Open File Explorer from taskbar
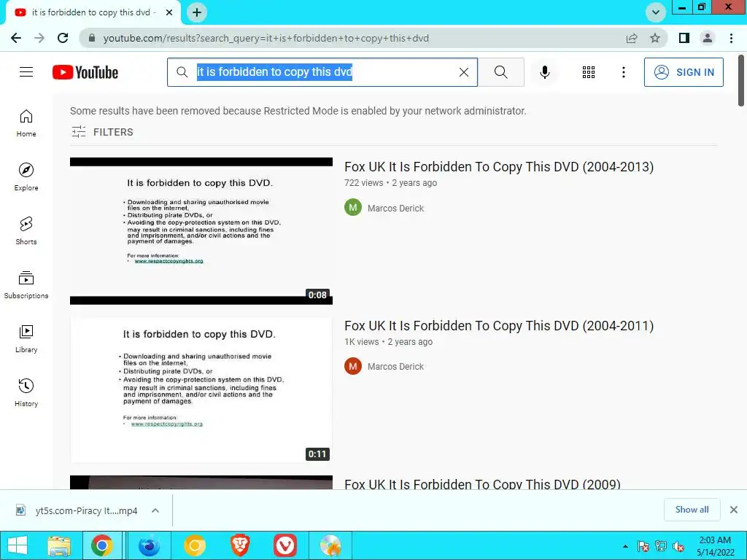This screenshot has height=560, width=747. pyautogui.click(x=60, y=545)
